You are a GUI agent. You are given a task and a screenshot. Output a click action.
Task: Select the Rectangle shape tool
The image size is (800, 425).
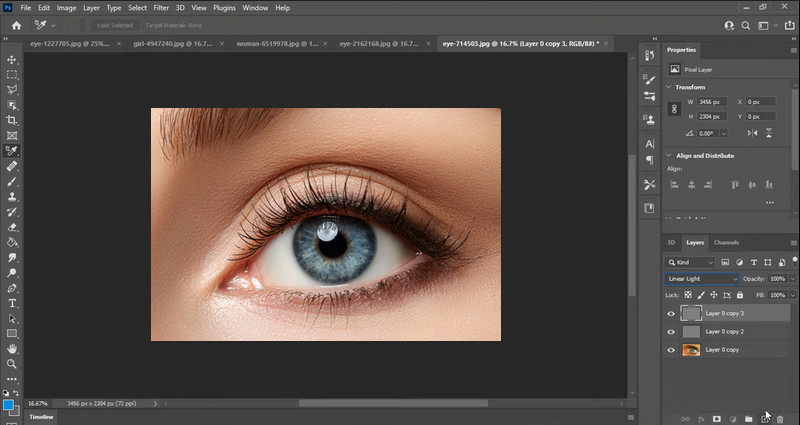pyautogui.click(x=12, y=334)
